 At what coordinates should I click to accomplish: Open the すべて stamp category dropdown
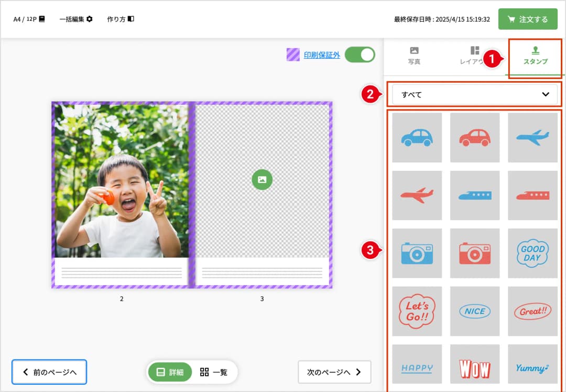coord(474,94)
